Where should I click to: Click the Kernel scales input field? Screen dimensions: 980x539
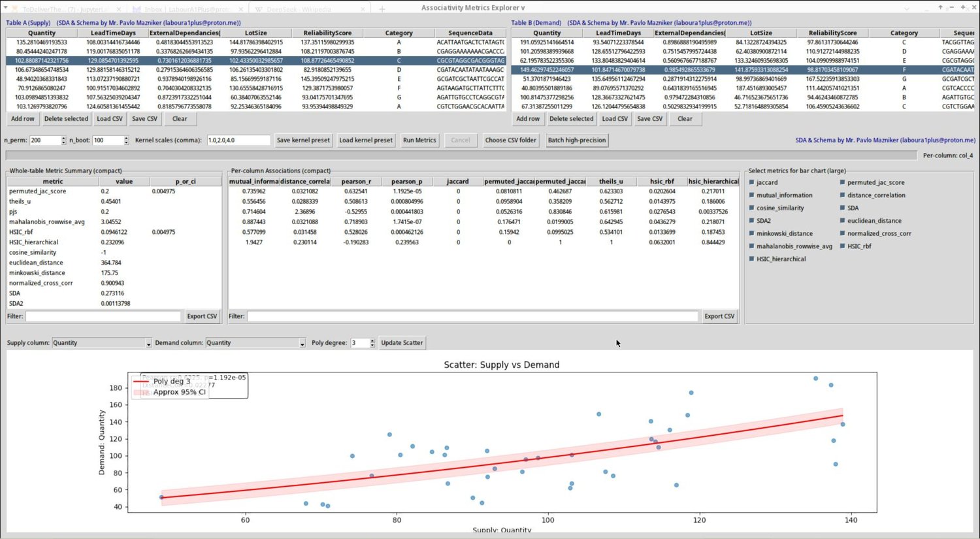[238, 140]
